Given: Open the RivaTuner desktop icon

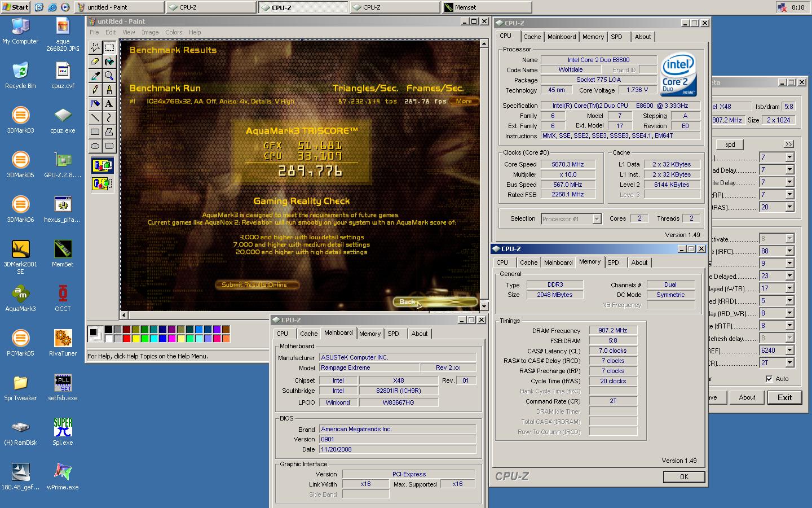Looking at the screenshot, I should (x=63, y=343).
